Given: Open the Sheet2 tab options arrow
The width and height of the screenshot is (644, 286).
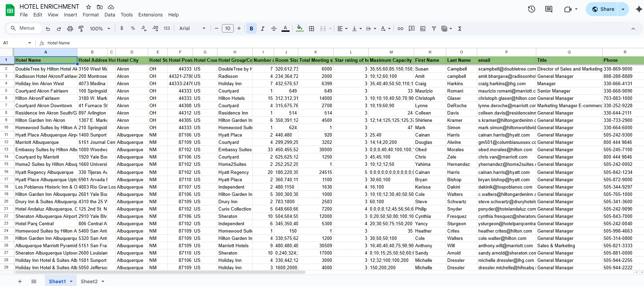Looking at the screenshot, I should pos(103,281).
